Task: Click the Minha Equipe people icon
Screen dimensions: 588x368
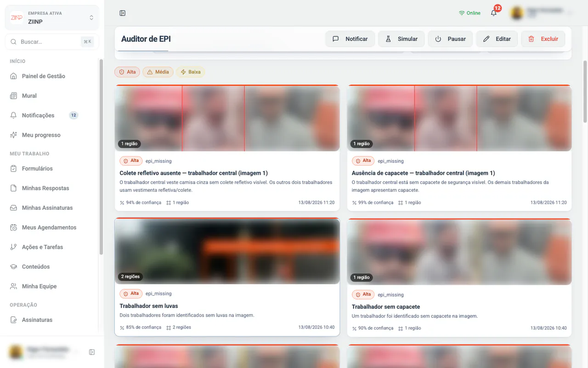Action: [13, 287]
